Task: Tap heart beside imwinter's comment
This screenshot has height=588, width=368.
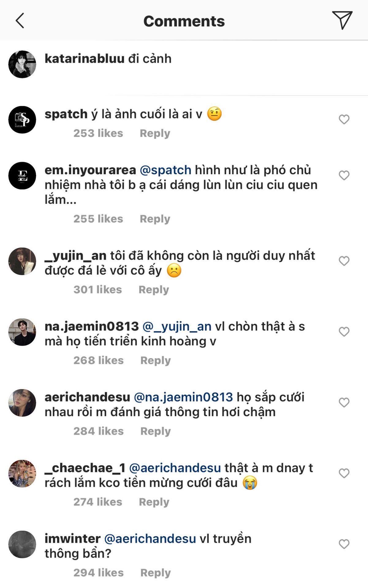Action: tap(344, 544)
